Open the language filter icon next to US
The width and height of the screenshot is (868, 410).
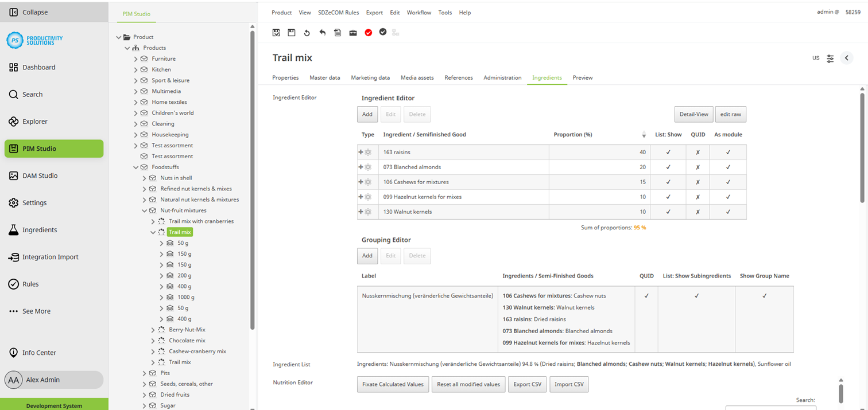(830, 58)
